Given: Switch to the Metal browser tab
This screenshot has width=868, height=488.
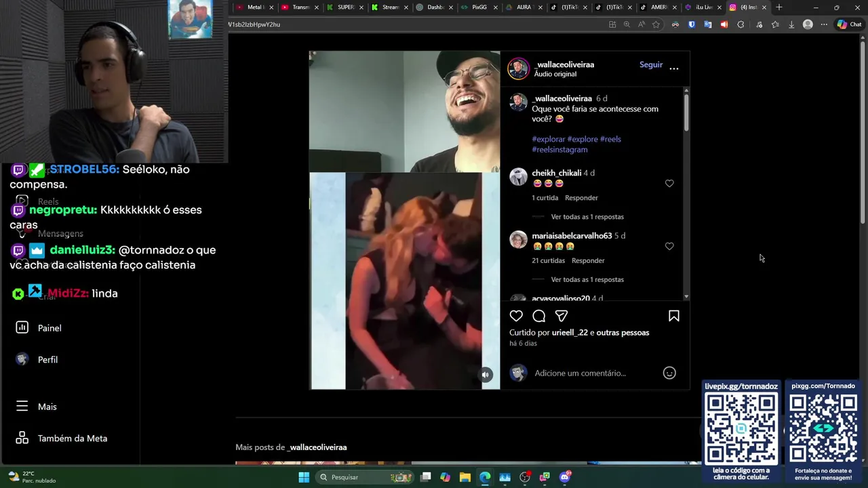Looking at the screenshot, I should tap(254, 7).
